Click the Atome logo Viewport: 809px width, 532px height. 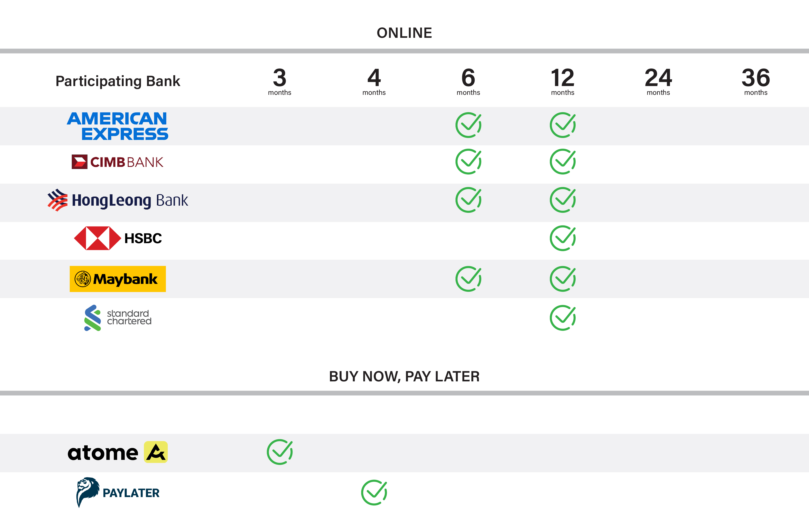click(x=118, y=452)
